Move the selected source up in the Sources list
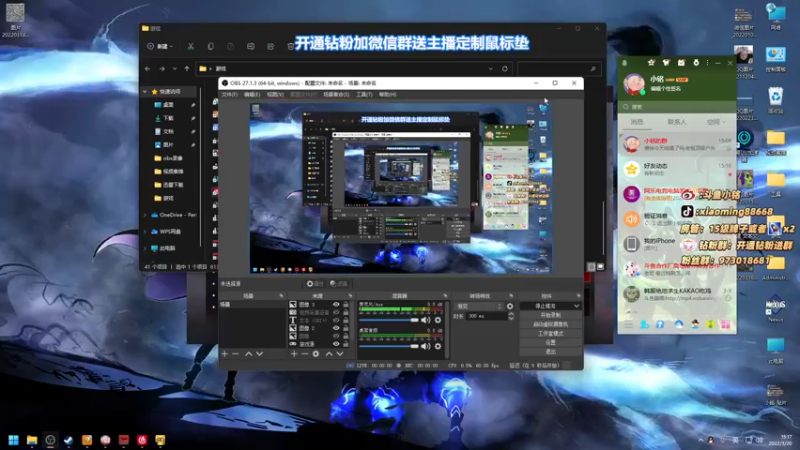The image size is (800, 450). tap(329, 354)
